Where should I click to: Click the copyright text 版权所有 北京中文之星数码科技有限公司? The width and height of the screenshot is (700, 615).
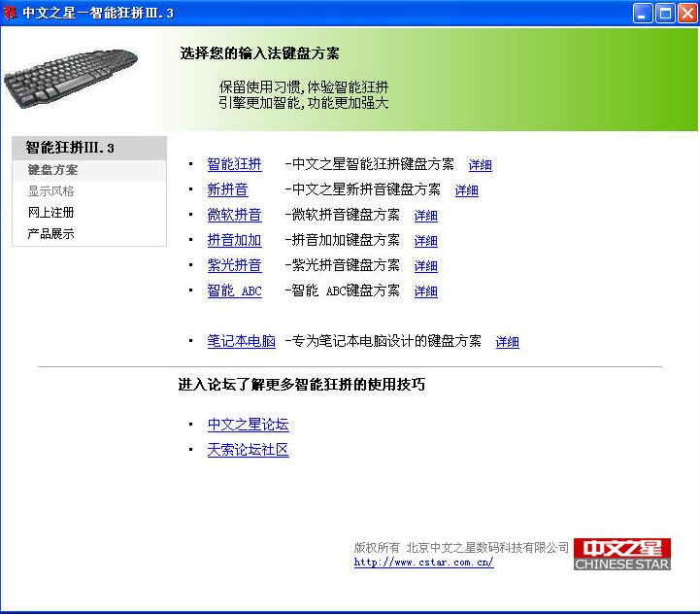click(461, 547)
